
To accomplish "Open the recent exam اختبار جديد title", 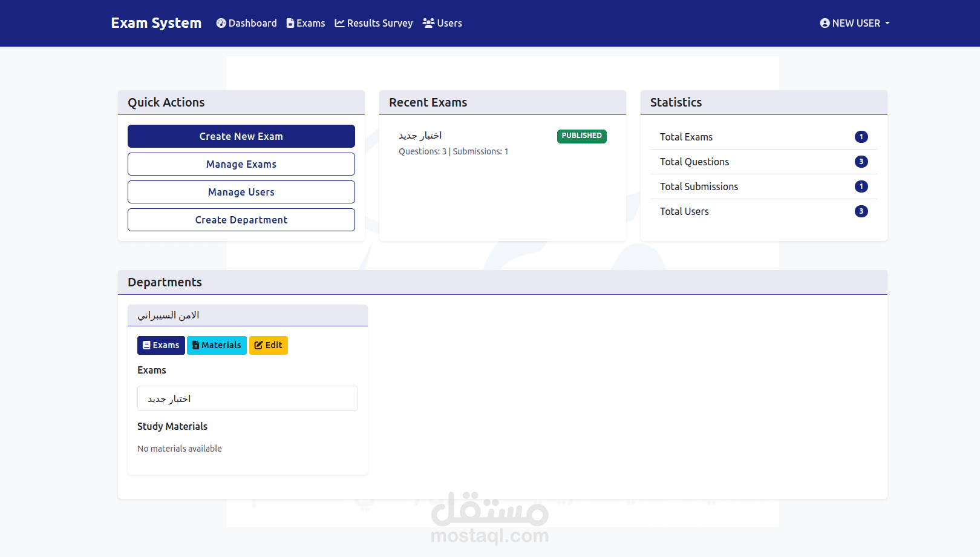I will (420, 136).
